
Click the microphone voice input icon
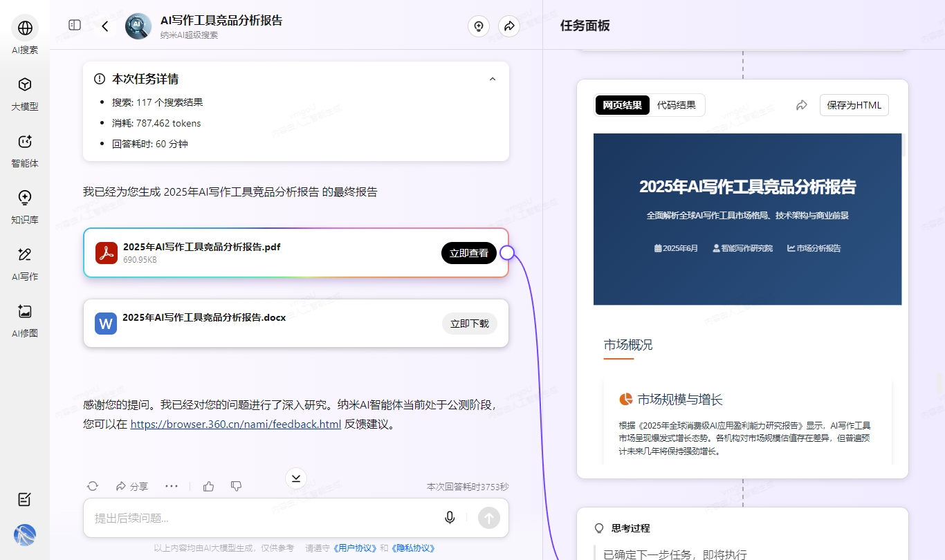click(x=450, y=517)
